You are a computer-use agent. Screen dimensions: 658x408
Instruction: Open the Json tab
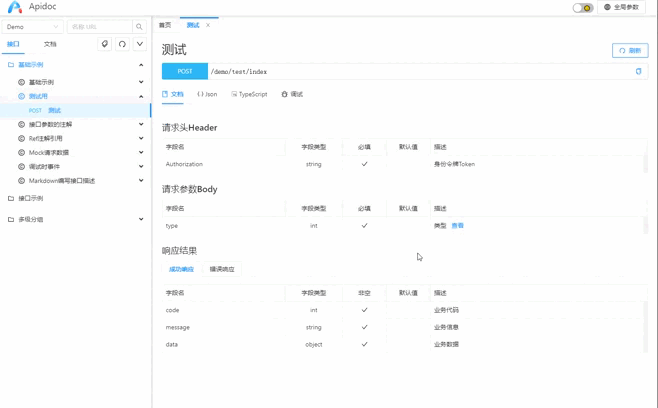207,94
